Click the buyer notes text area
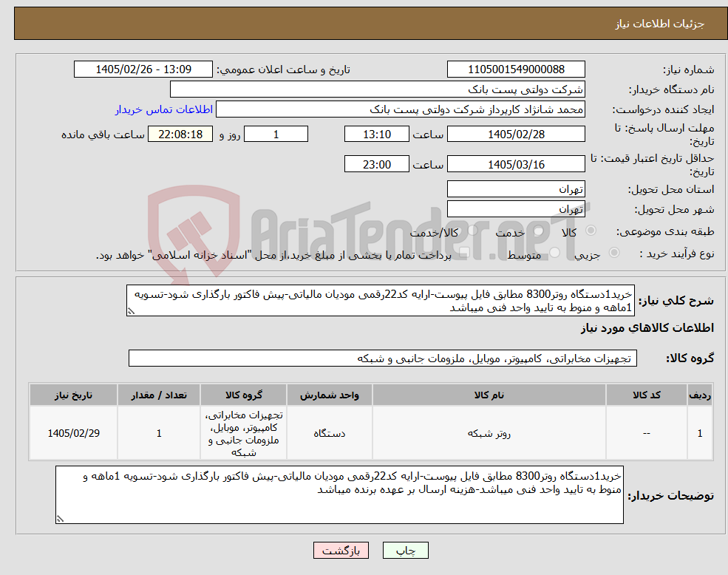The width and height of the screenshot is (728, 575). [x=339, y=494]
